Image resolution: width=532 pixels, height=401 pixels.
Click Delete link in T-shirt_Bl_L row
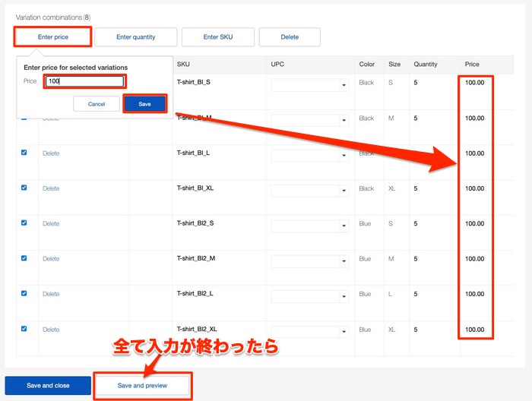tap(51, 153)
